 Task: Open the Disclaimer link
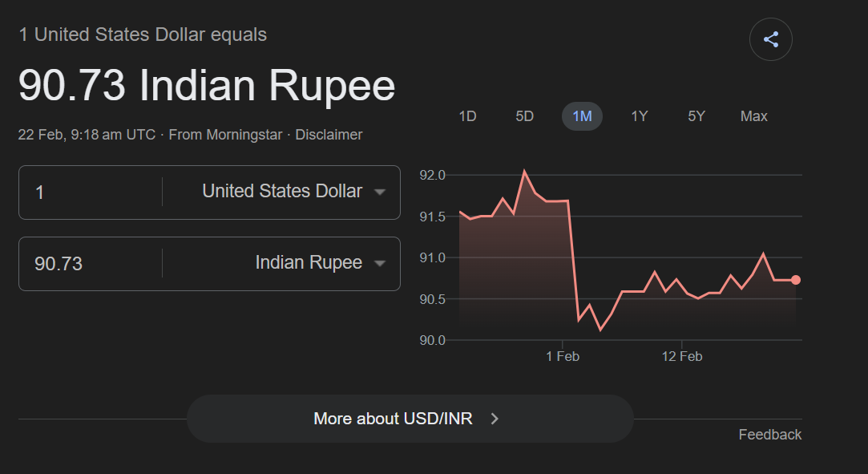click(x=329, y=135)
